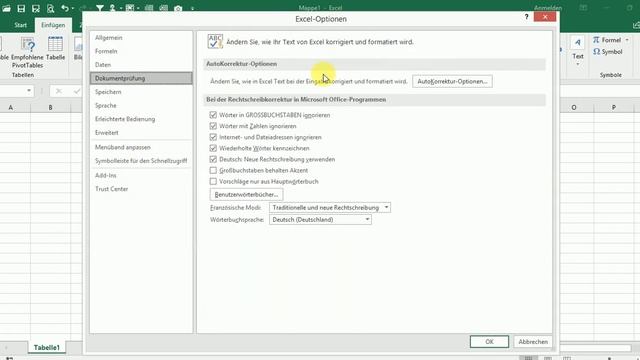
Task: Select Dokumentprüfung in options sidebar
Action: 141,78
